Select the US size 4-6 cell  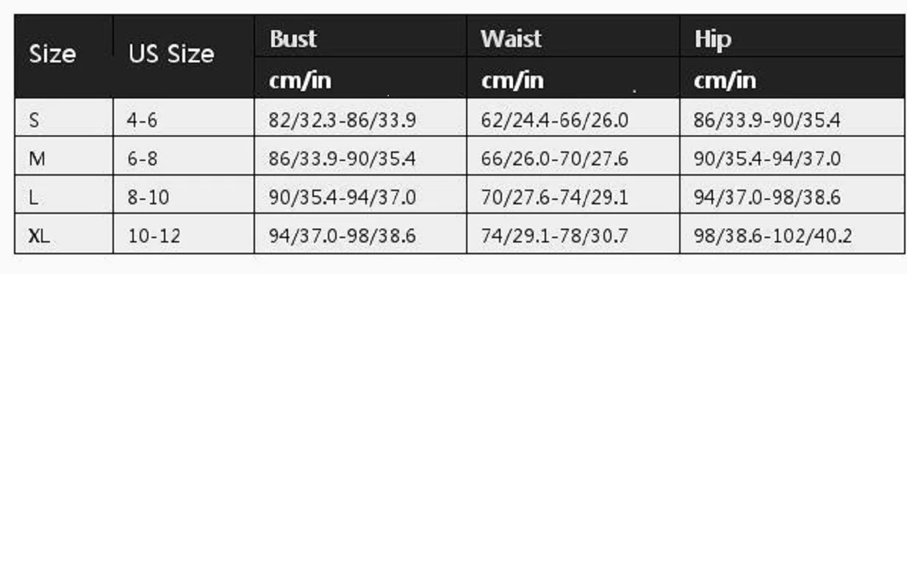(142, 120)
